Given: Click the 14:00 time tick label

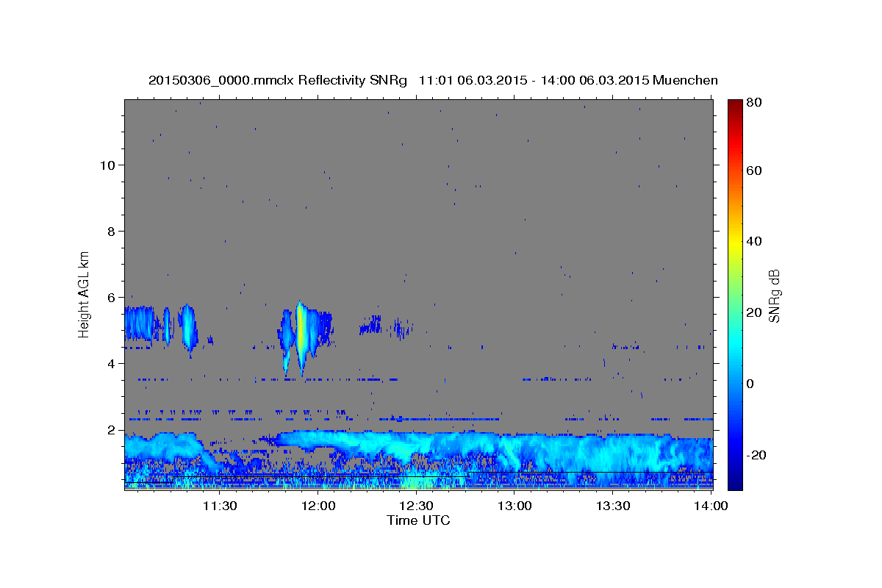Looking at the screenshot, I should 711,506.
